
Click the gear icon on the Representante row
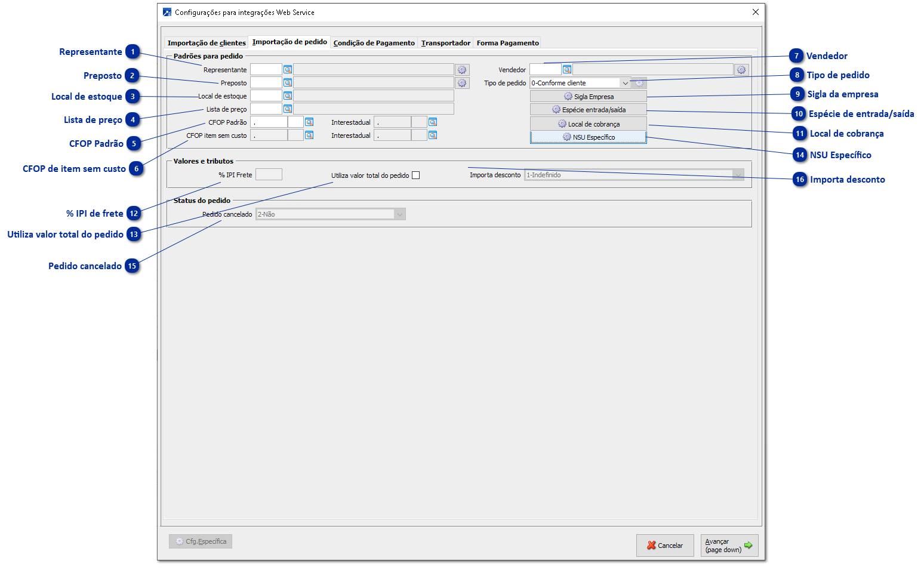(462, 70)
